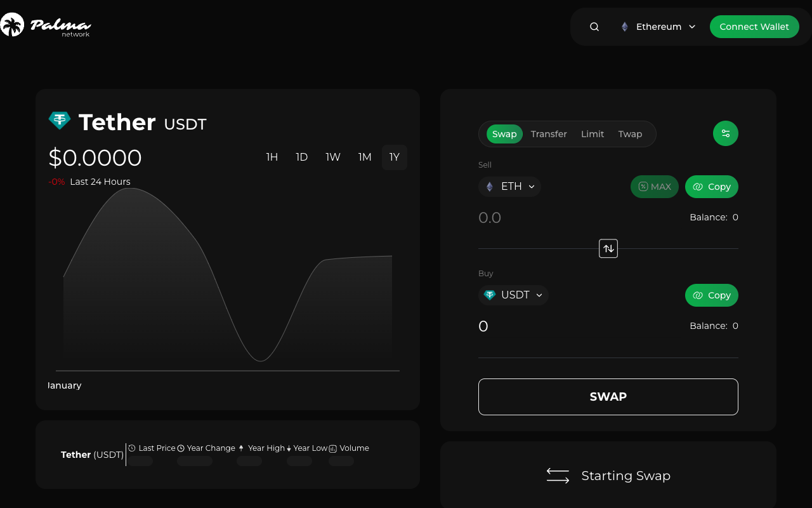Click the Year Low down arrow icon
Screen dimensions: 812x508
[x=289, y=448]
